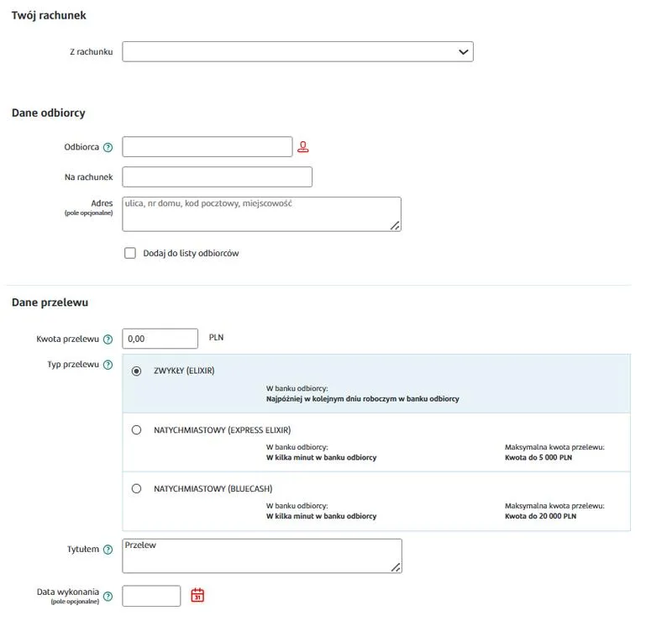The width and height of the screenshot is (672, 621).
Task: Open recipient address book icon next to Odbiorca
Action: [x=302, y=145]
